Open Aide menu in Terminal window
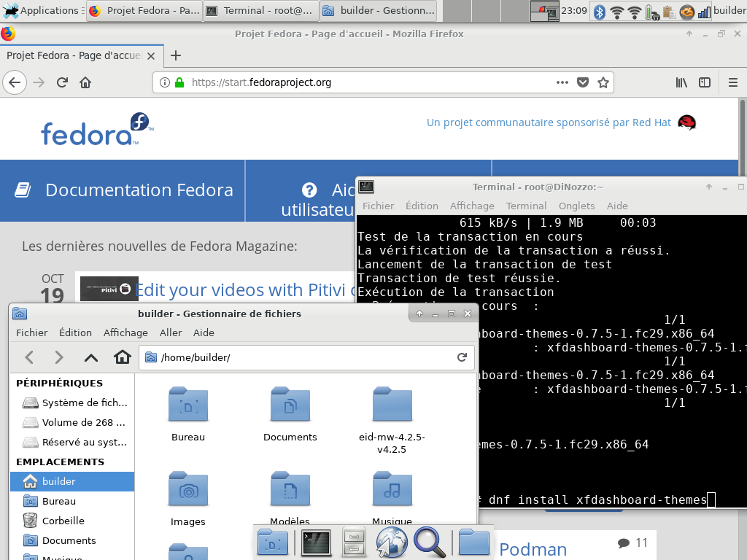Image resolution: width=747 pixels, height=560 pixels. tap(617, 206)
